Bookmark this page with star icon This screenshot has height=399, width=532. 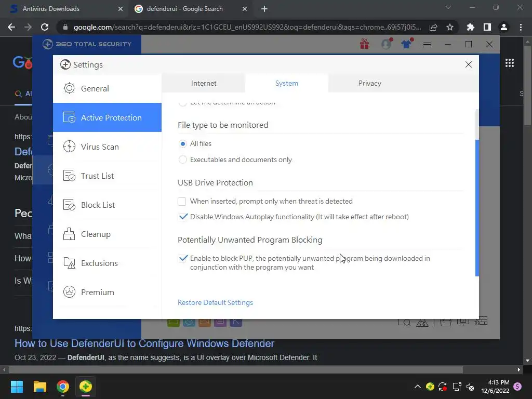[x=450, y=27]
